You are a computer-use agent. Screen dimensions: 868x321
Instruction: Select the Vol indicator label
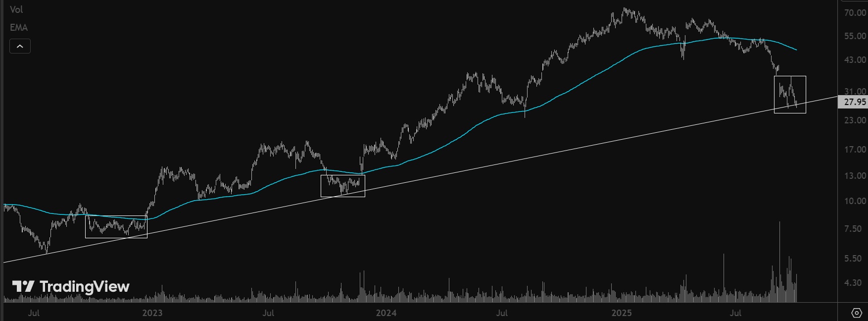point(16,9)
